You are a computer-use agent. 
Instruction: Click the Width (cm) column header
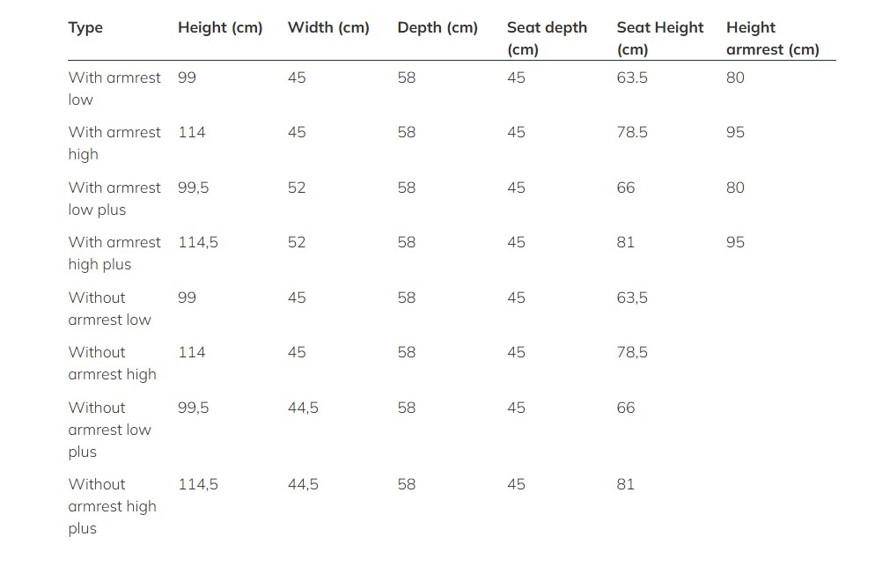tap(328, 27)
